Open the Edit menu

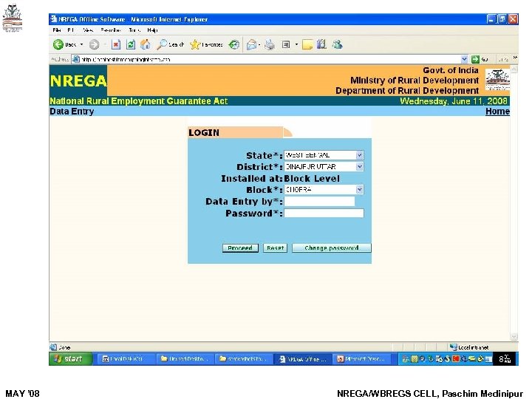point(71,30)
